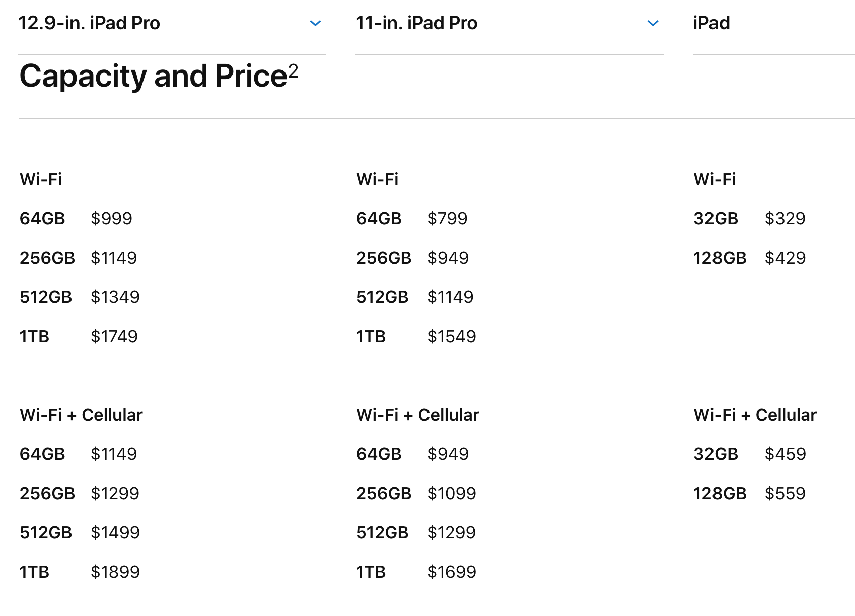This screenshot has height=616, width=855.
Task: Click the 512GB label in 11-in. Wi-Fi section
Action: tap(382, 297)
